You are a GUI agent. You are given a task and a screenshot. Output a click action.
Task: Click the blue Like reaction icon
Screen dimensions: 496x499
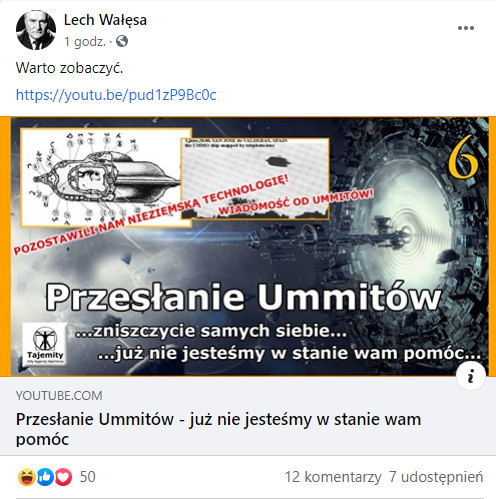[x=45, y=477]
